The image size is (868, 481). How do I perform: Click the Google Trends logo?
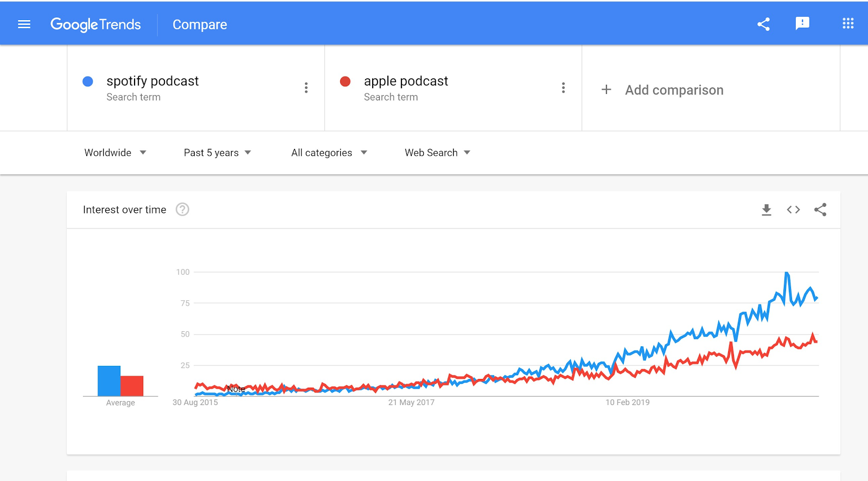pos(95,24)
